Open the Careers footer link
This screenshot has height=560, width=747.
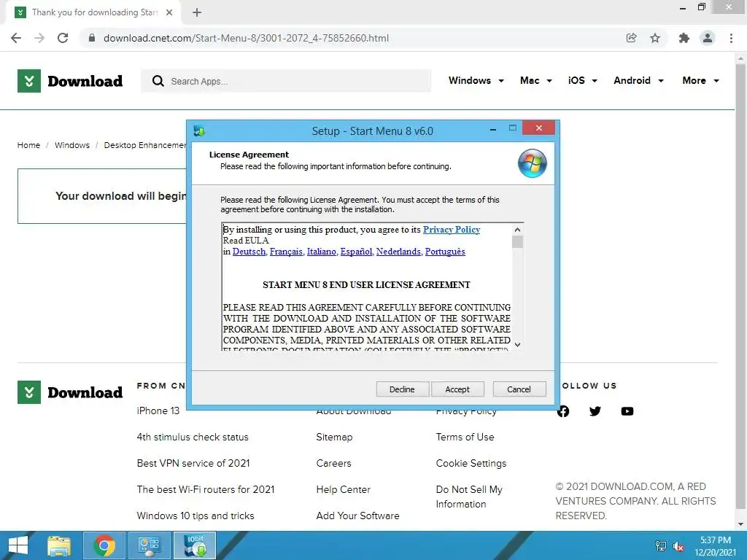pos(333,463)
